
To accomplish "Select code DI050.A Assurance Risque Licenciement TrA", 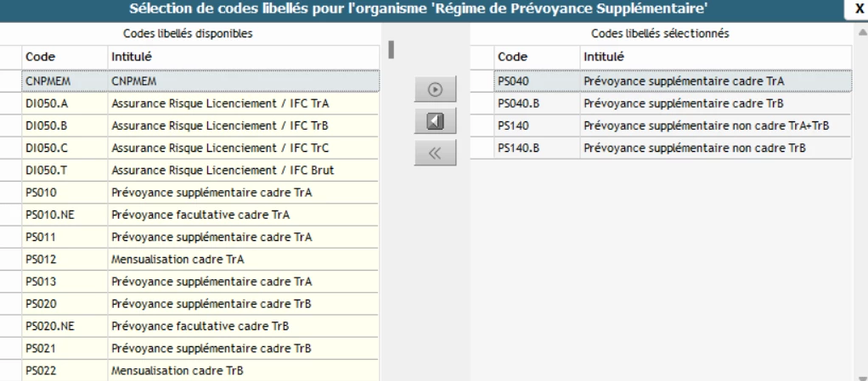I will click(x=200, y=104).
